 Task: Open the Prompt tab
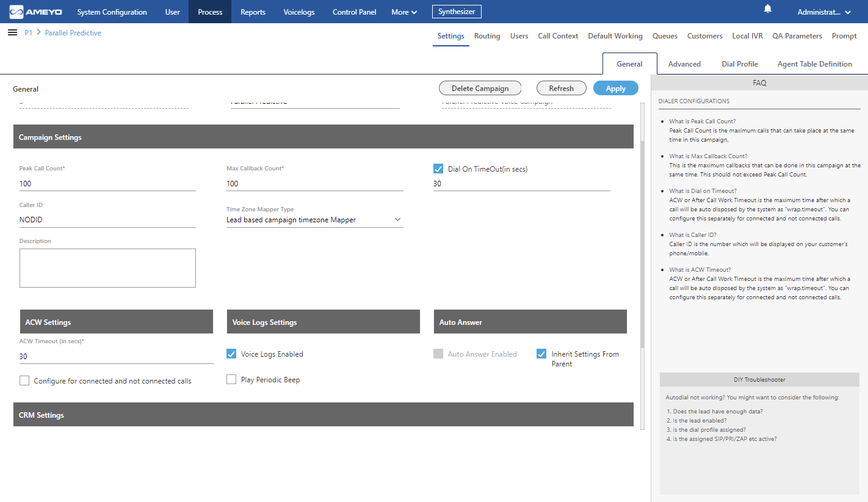pos(844,36)
